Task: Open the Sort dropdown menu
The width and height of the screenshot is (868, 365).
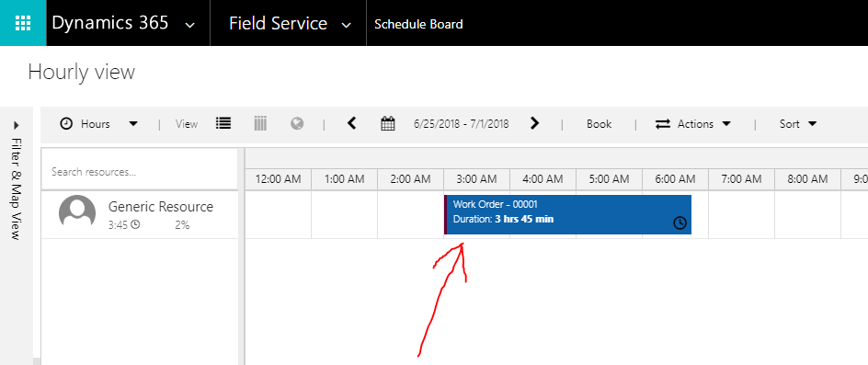Action: (798, 124)
